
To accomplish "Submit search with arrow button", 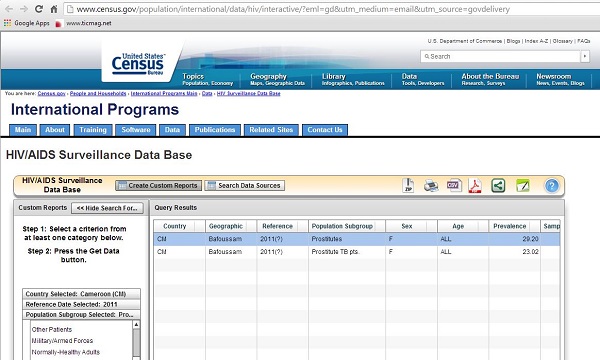I will [585, 57].
